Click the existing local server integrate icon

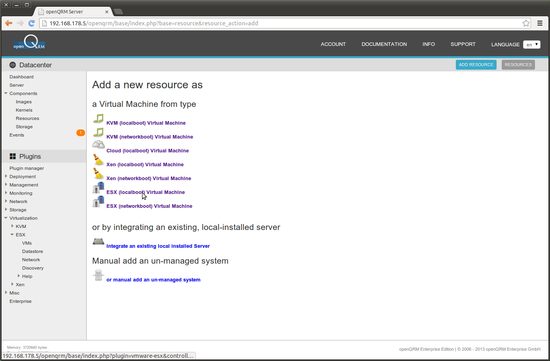tap(98, 241)
